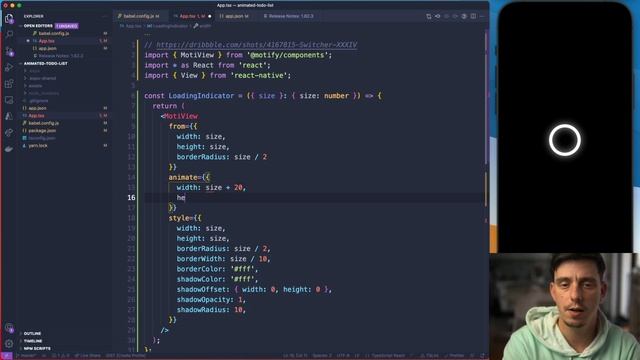Click TypeScript React language mode
640x360 pixels.
388,356
